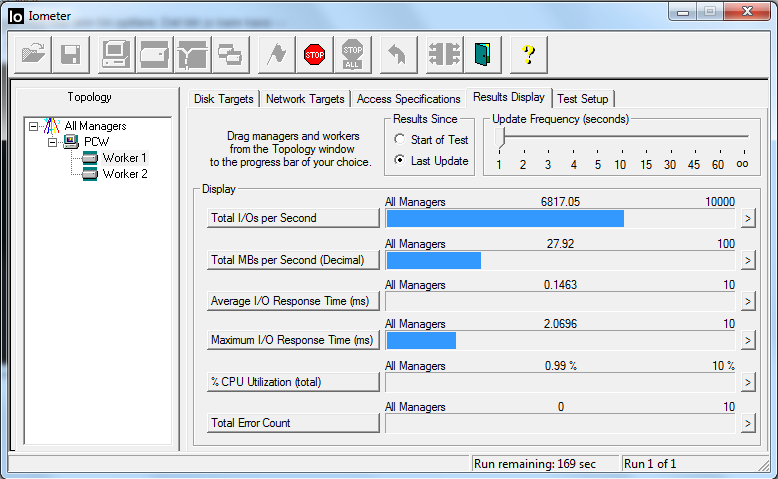Open arrow menu for Average I/O Response Time

point(748,301)
